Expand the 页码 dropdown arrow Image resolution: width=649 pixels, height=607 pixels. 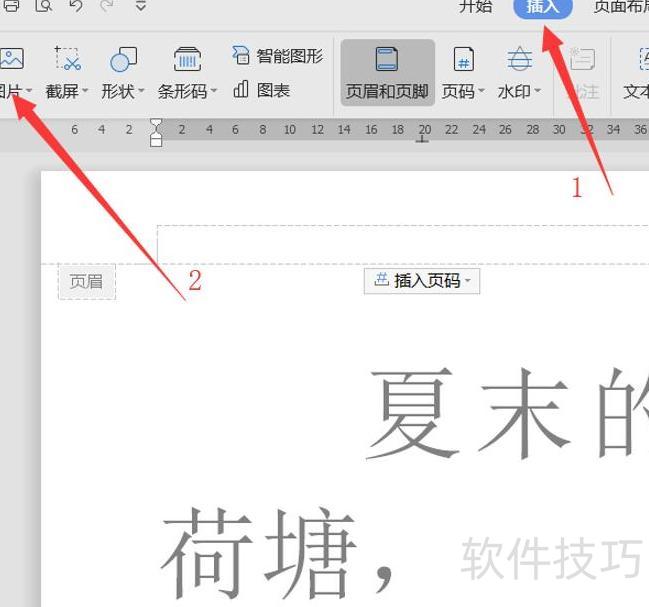click(x=481, y=90)
